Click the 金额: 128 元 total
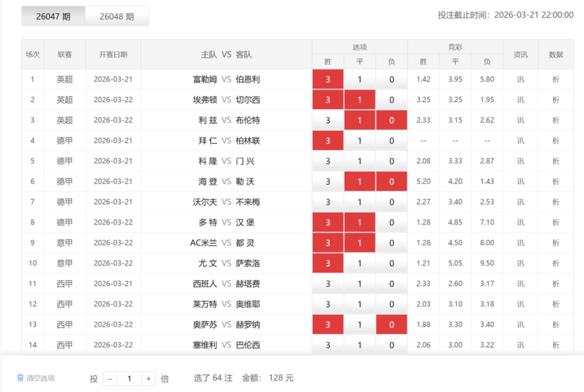The width and height of the screenshot is (584, 392). click(268, 378)
